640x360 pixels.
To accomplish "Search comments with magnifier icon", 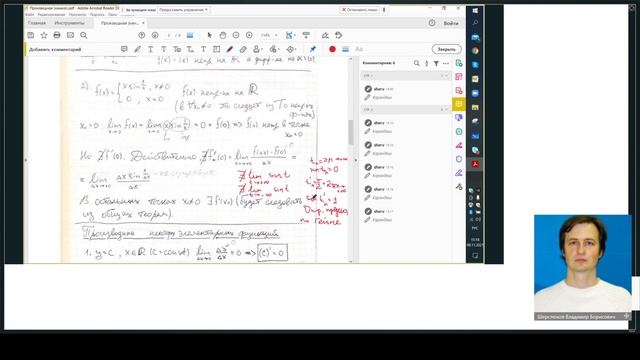I will [416, 63].
